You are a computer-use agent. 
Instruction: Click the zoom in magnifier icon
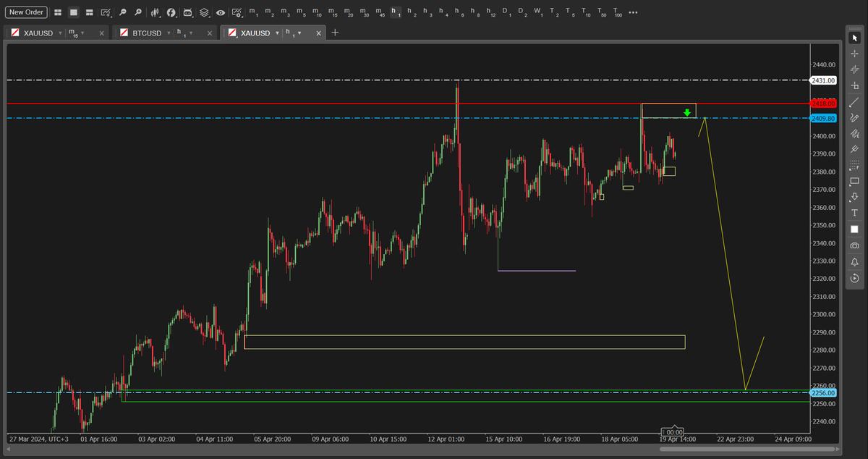pyautogui.click(x=138, y=12)
